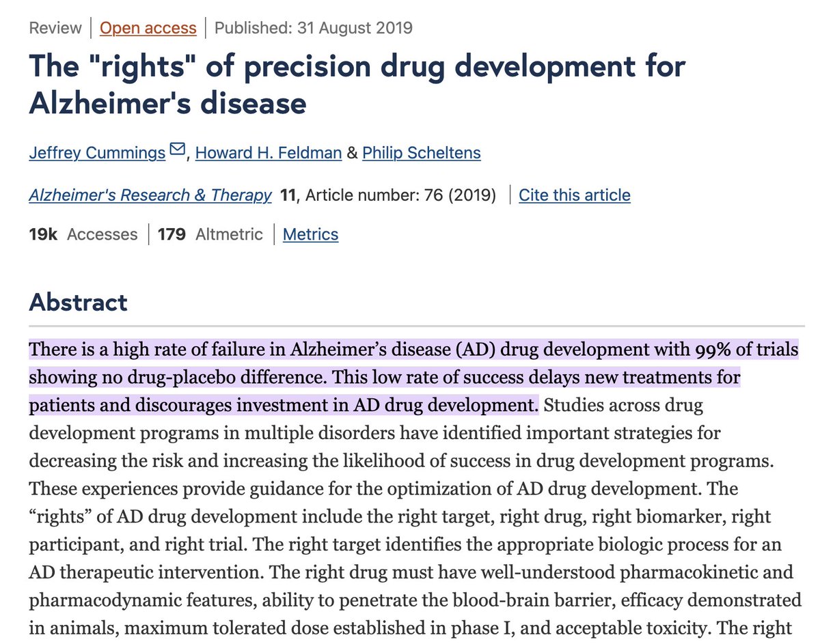Click the Philip Scheltens author link
Image resolution: width=820 pixels, height=644 pixels.
[x=422, y=152]
